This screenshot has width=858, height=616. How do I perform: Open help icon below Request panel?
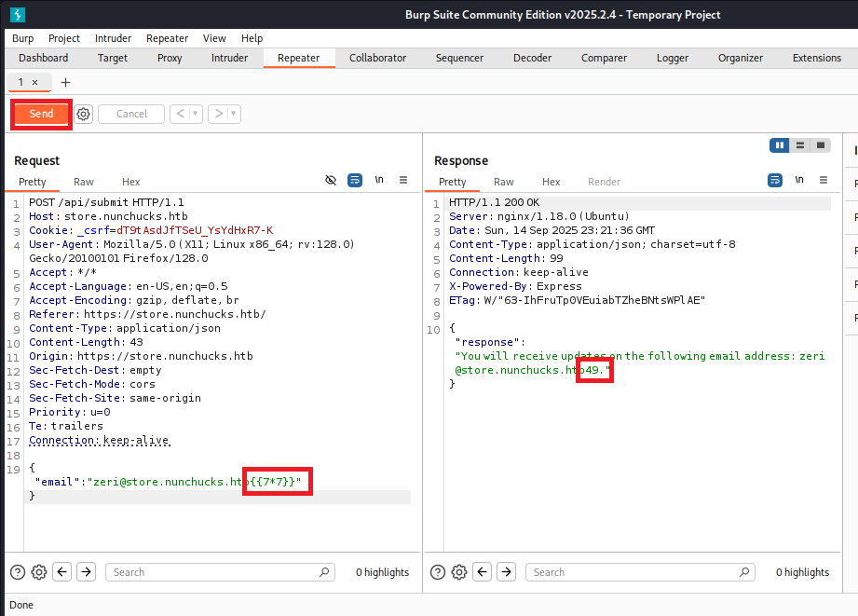pos(17,572)
